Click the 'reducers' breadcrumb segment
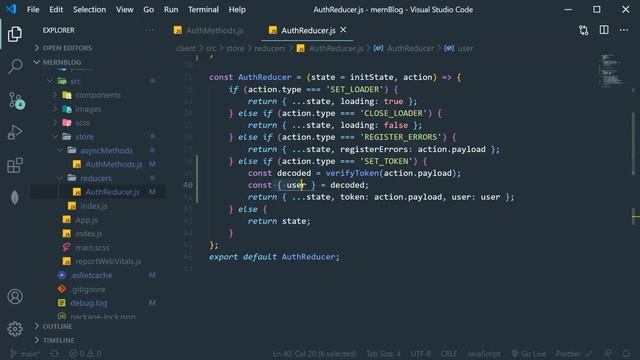The width and height of the screenshot is (640, 360). (x=269, y=49)
